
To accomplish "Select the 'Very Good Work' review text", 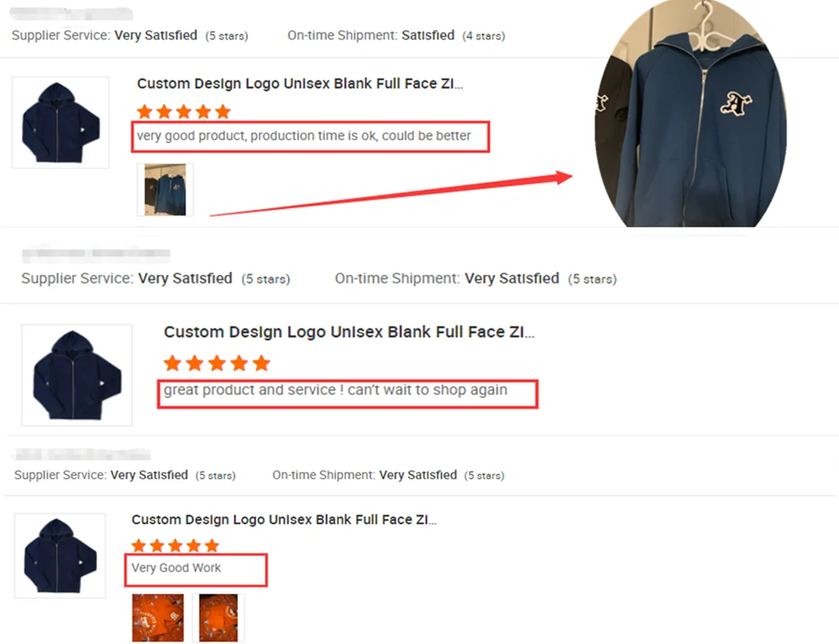I will click(x=176, y=568).
